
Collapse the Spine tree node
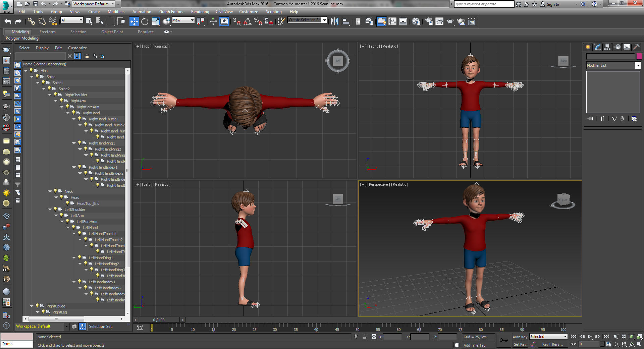pyautogui.click(x=32, y=77)
